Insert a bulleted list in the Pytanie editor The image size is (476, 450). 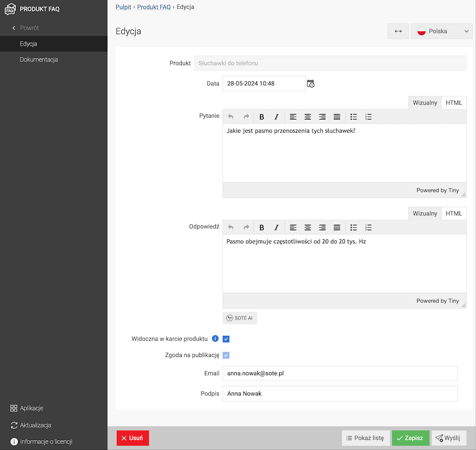[353, 116]
